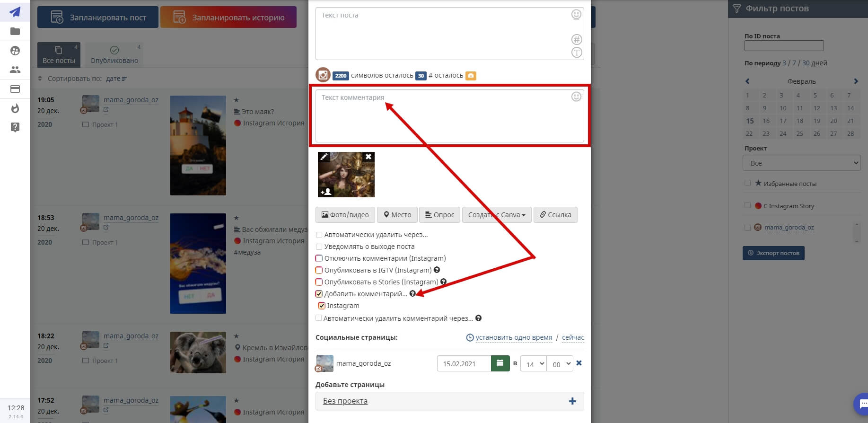Click into Текст комментария field

(x=449, y=116)
